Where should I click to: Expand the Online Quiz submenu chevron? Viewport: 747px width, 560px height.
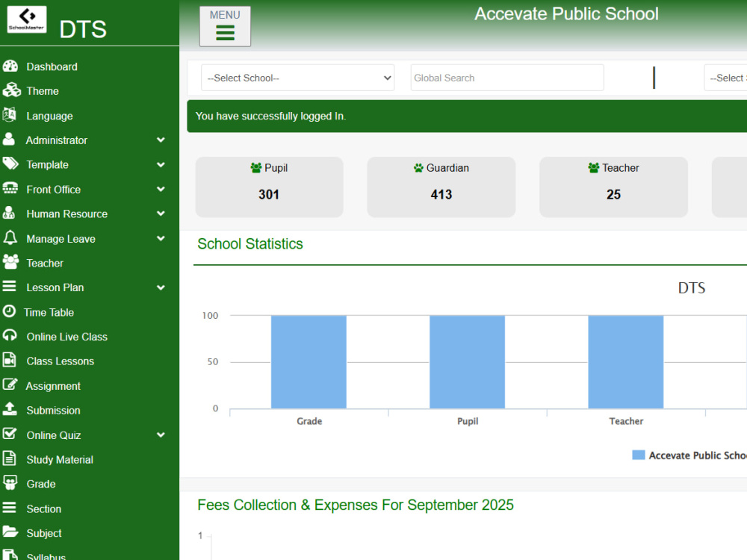(x=161, y=435)
